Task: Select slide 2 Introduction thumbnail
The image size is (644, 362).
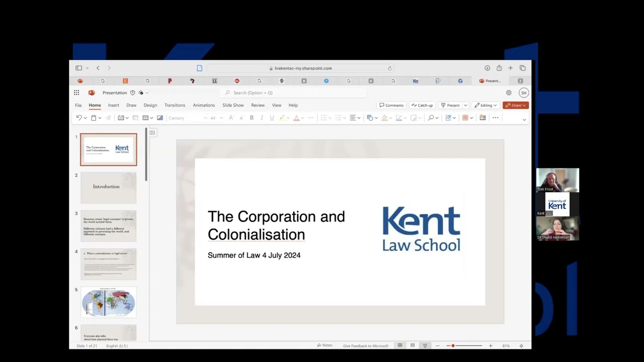Action: pyautogui.click(x=108, y=188)
